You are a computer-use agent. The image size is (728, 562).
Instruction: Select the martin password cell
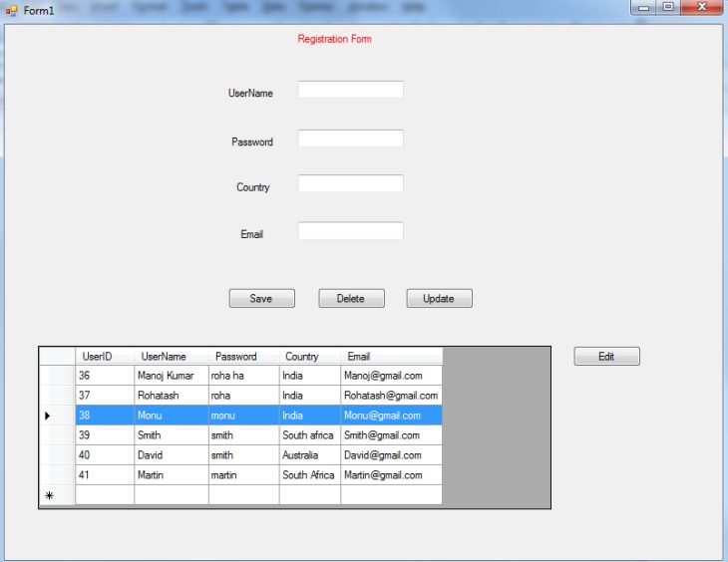[x=244, y=475]
